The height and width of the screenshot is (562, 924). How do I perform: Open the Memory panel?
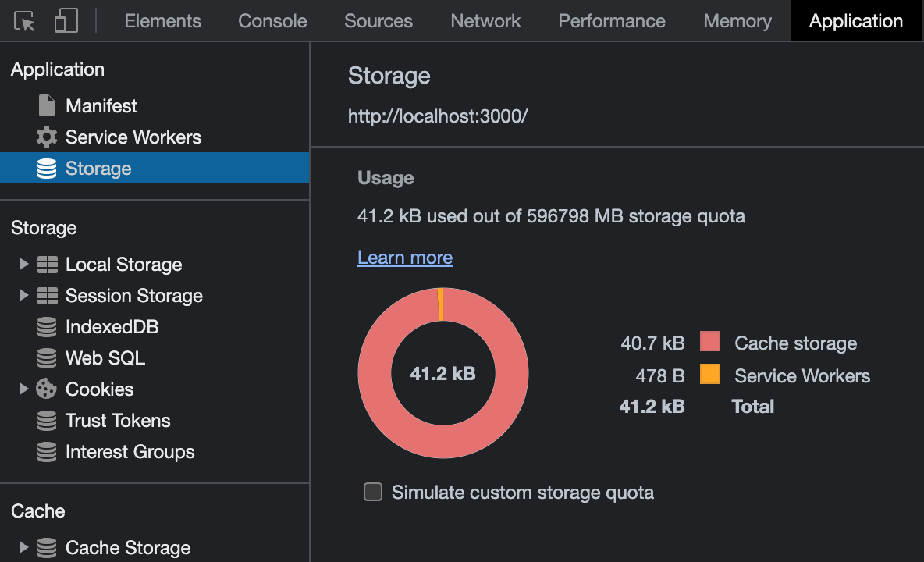tap(737, 21)
